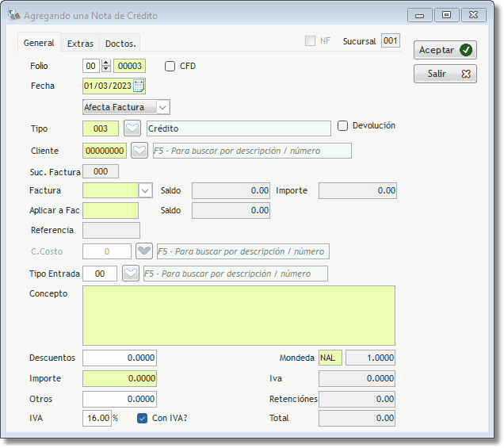The width and height of the screenshot is (504, 448).
Task: Click the Folio series field 00
Action: click(90, 66)
